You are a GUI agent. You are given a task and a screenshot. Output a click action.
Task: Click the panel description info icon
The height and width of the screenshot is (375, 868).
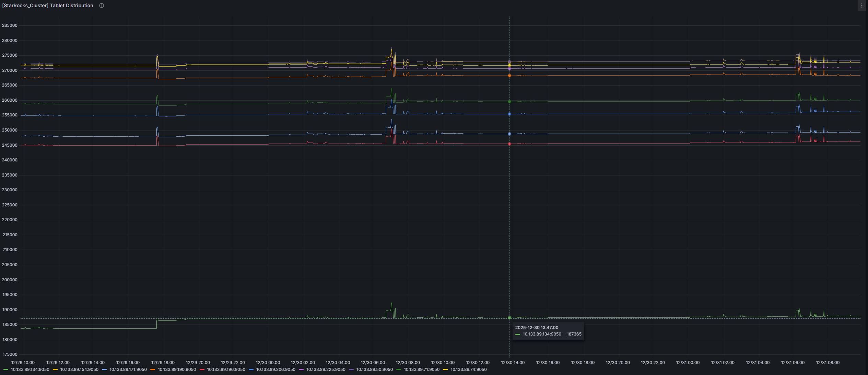pyautogui.click(x=102, y=5)
